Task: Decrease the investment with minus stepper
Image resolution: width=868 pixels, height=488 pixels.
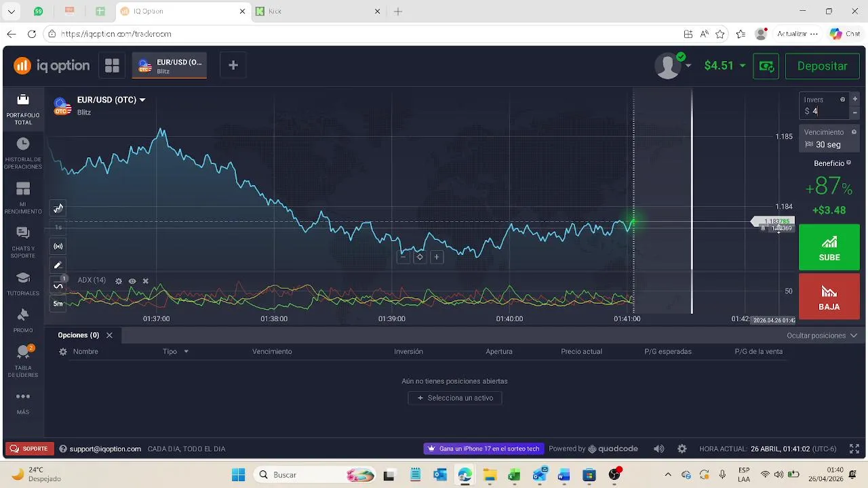Action: coord(854,113)
